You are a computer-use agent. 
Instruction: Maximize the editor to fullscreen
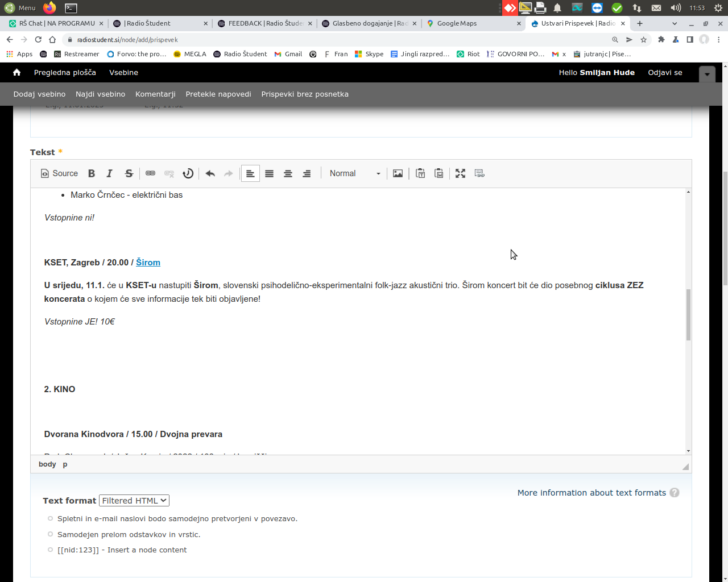[x=460, y=173]
